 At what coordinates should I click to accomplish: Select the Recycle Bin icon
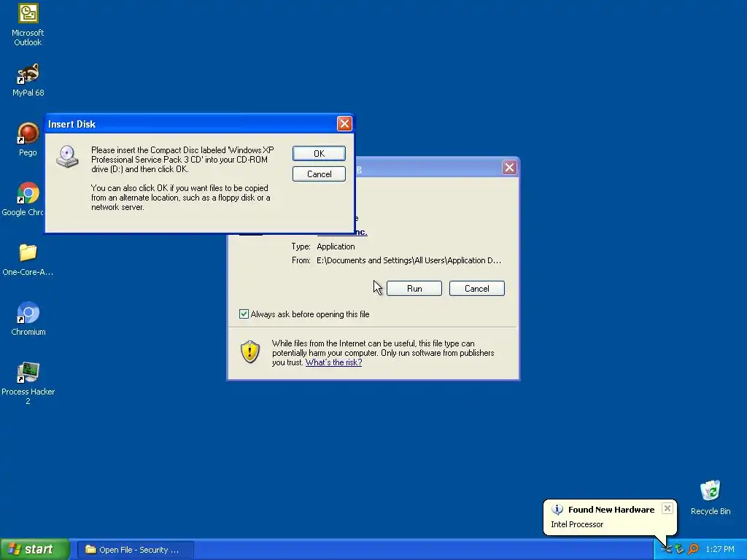[x=711, y=497]
